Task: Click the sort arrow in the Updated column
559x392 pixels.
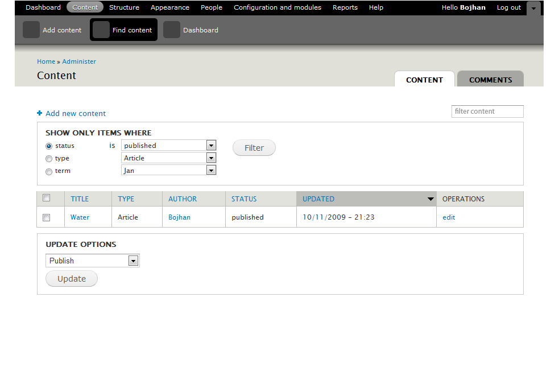Action: point(430,199)
